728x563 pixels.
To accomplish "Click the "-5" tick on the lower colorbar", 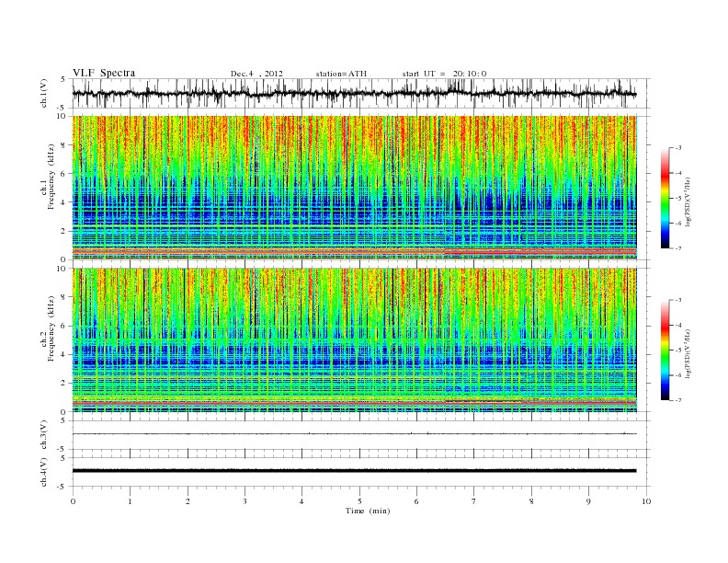I will [678, 350].
